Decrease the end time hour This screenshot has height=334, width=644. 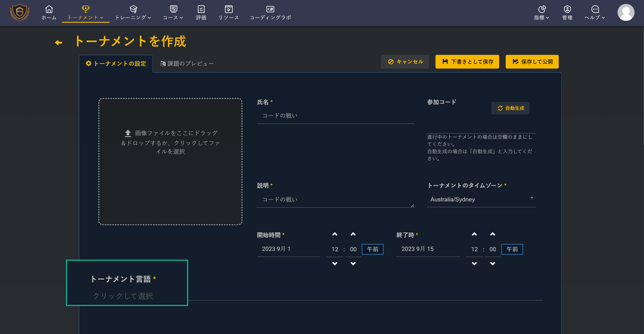pos(474,263)
